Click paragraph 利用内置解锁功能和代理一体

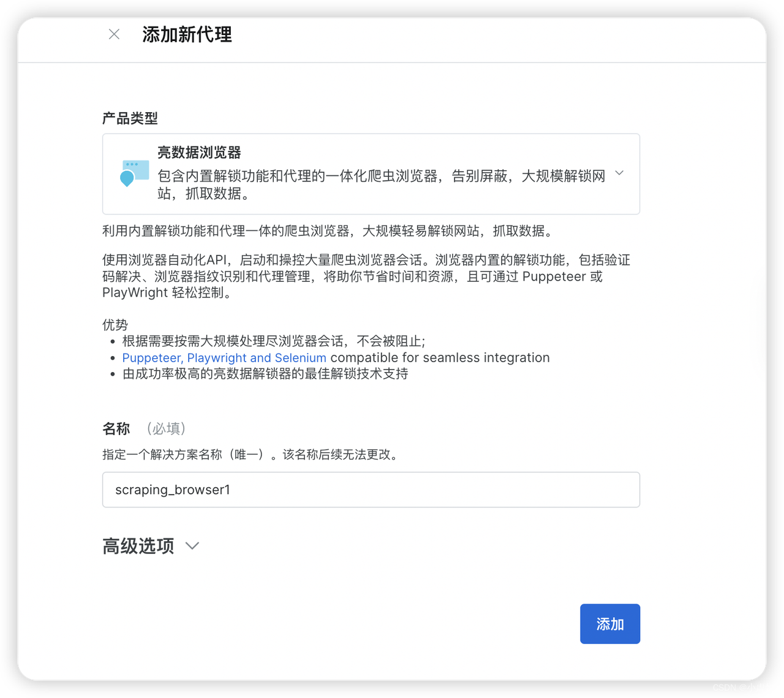click(329, 231)
